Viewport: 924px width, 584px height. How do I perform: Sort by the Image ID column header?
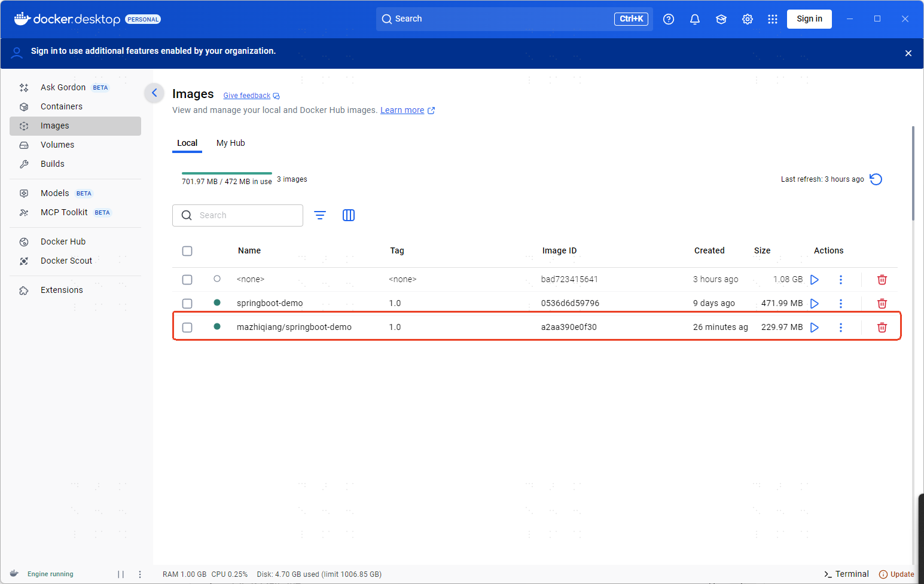559,250
